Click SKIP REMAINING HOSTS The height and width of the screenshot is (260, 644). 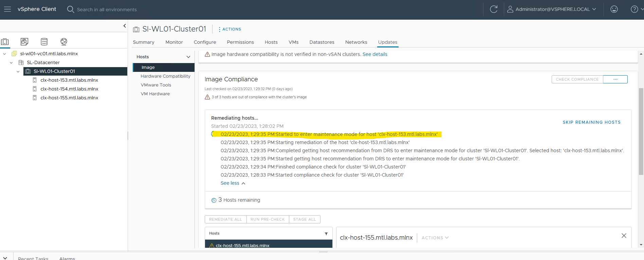[x=592, y=122]
